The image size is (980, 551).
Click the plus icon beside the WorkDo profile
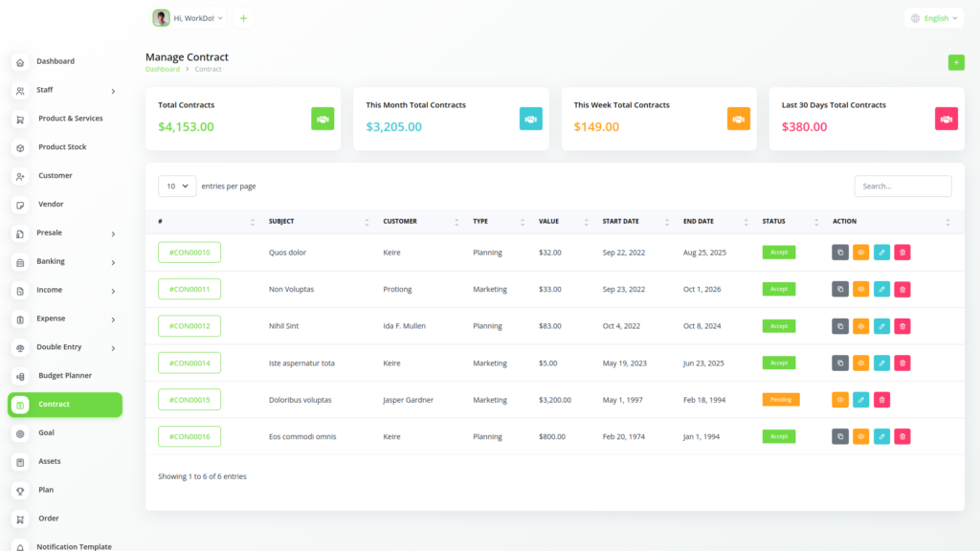243,18
